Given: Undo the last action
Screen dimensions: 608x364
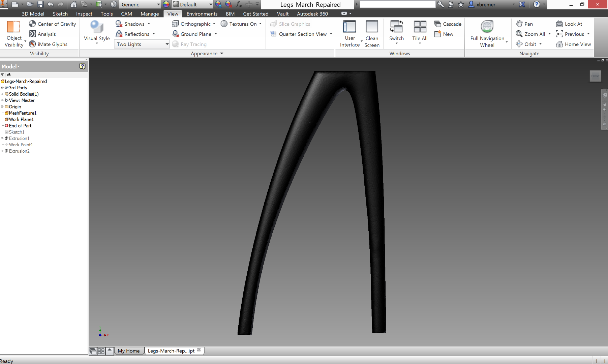Looking at the screenshot, I should 50,4.
